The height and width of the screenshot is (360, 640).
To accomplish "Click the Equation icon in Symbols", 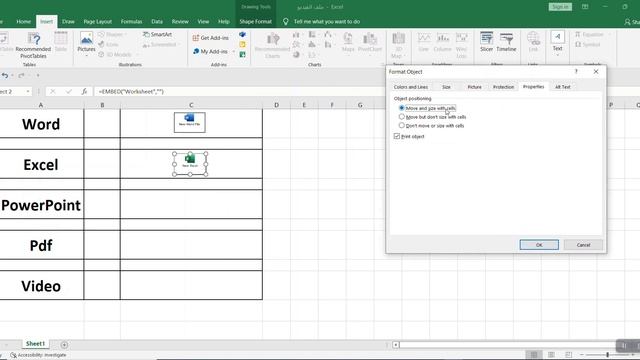I will pos(589,35).
